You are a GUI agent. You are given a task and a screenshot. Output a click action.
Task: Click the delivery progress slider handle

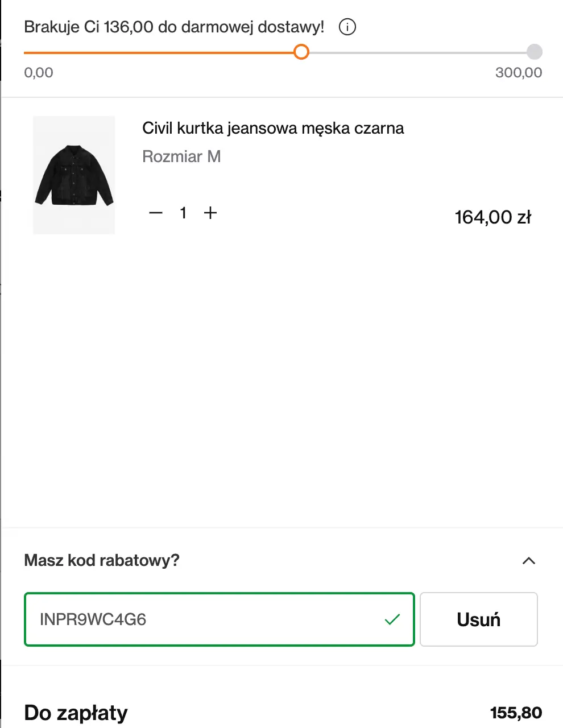pyautogui.click(x=301, y=52)
